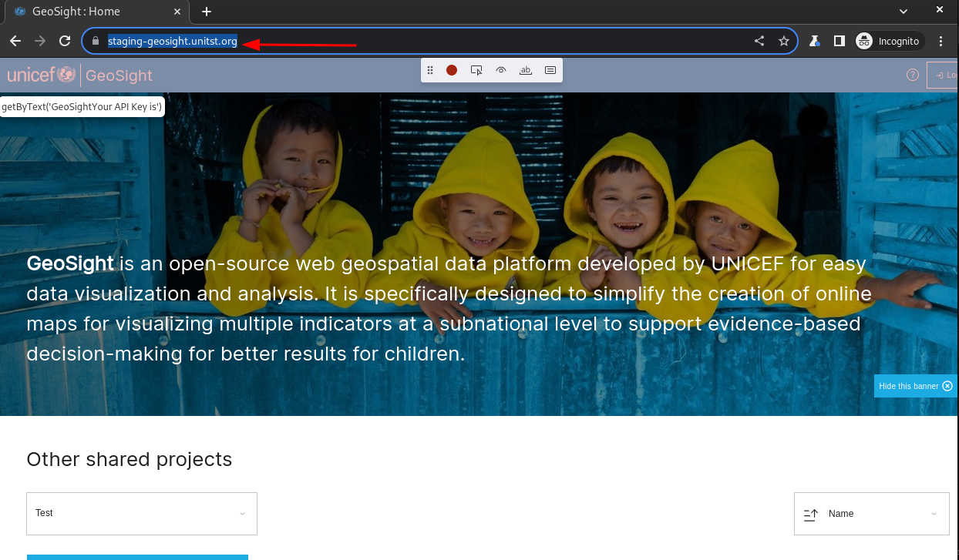Open the Incognito profile indicator
Image resolution: width=959 pixels, height=560 pixels.
(x=888, y=41)
